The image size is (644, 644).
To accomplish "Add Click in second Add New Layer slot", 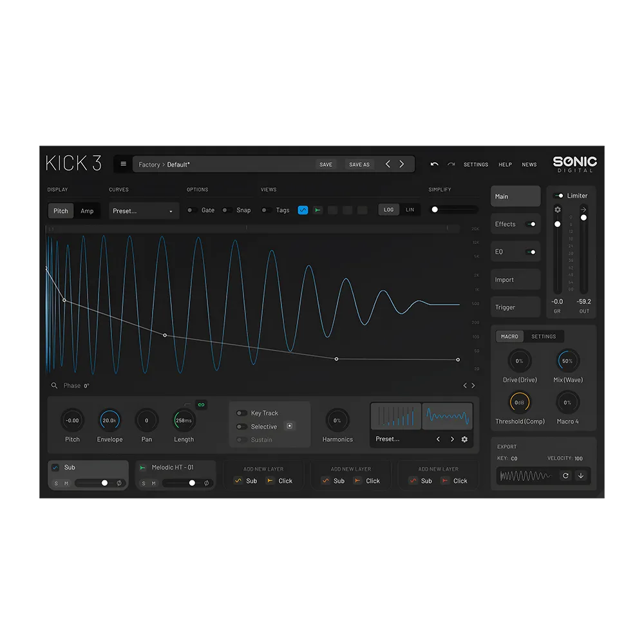I will point(367,480).
